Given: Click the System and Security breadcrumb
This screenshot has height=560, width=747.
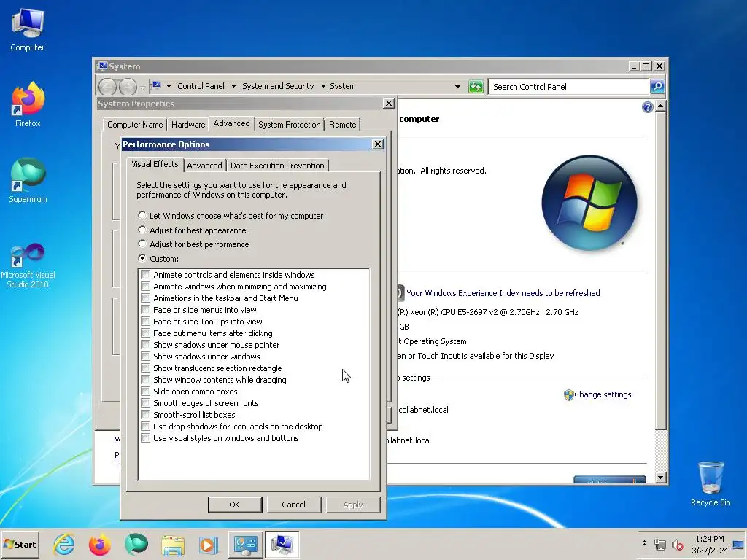Looking at the screenshot, I should pos(278,86).
